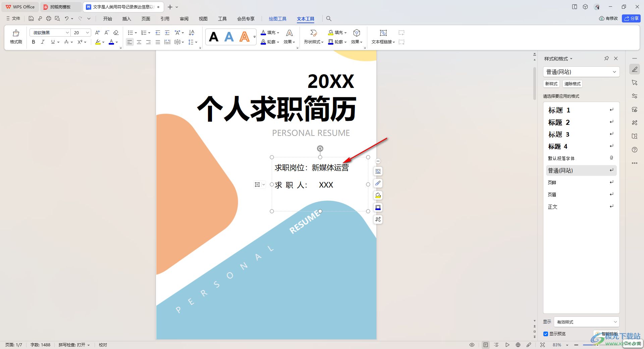Screen dimensions: 644x349
Task: Click the increase indent icon
Action: [167, 33]
